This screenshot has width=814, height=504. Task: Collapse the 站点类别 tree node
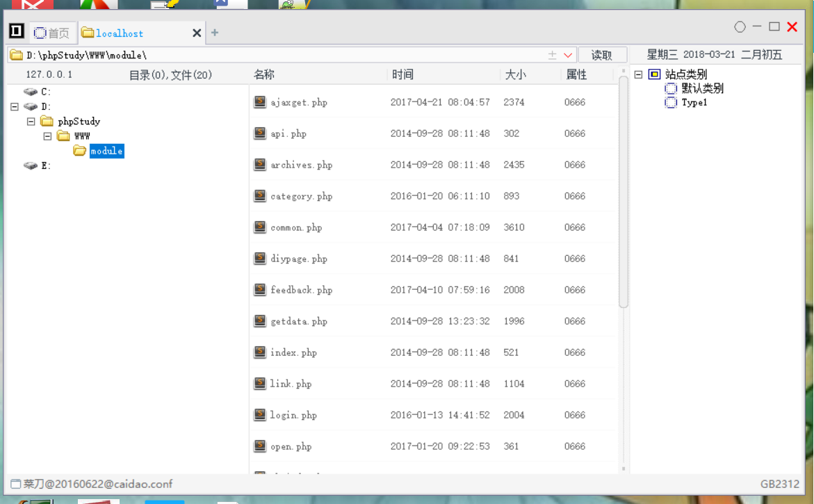pyautogui.click(x=638, y=74)
